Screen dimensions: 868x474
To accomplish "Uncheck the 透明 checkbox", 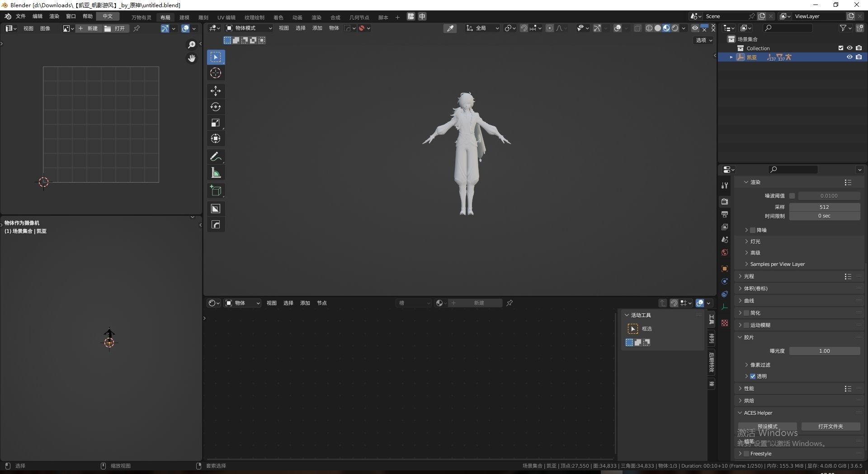I will [753, 376].
